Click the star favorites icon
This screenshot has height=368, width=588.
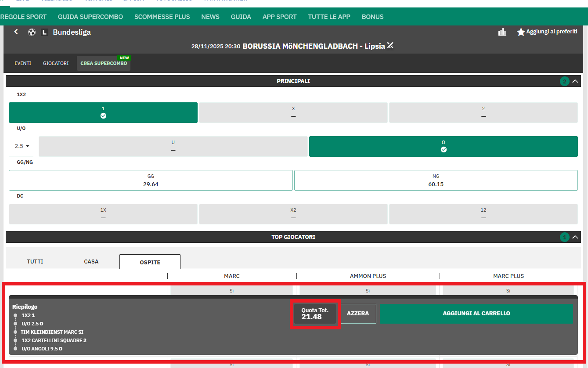coord(521,32)
